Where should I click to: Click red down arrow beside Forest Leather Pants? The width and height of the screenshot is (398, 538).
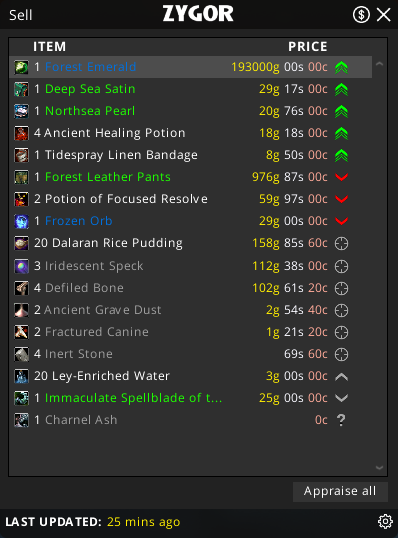[x=341, y=177]
